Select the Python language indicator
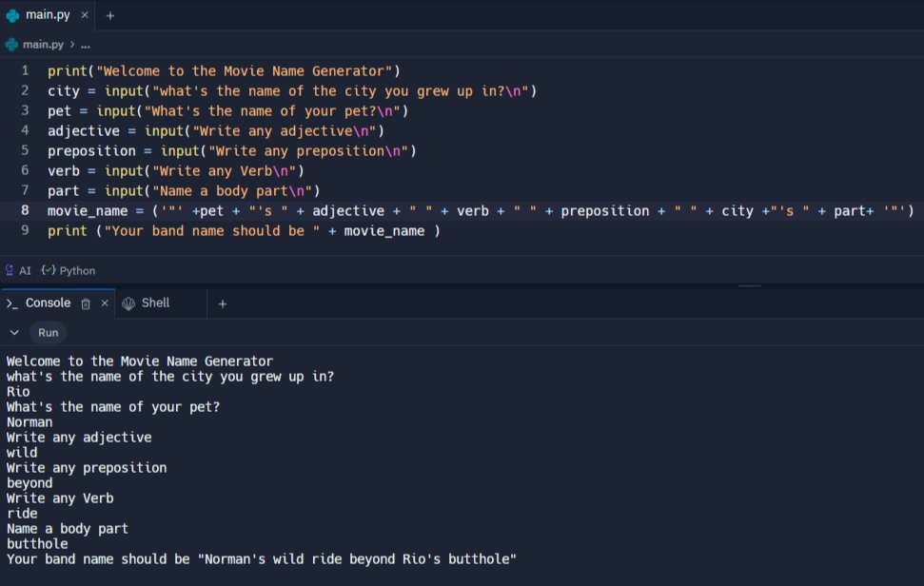The height and width of the screenshot is (586, 924). pos(69,270)
